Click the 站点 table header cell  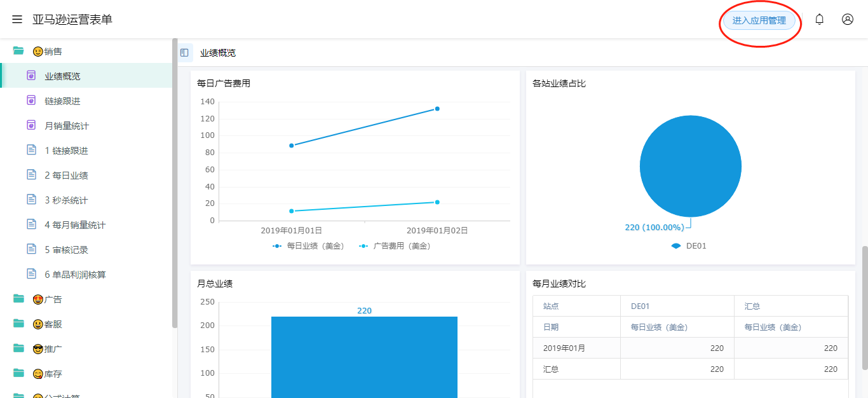pyautogui.click(x=577, y=306)
